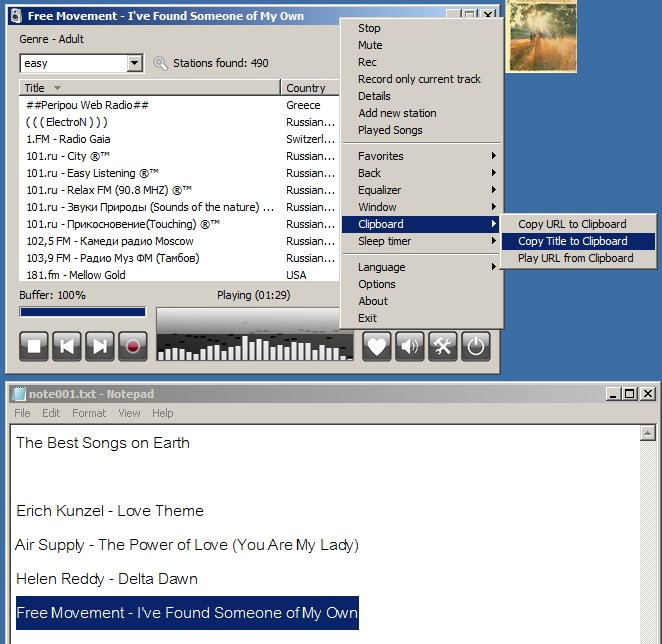Click the search magnifier icon

(160, 63)
